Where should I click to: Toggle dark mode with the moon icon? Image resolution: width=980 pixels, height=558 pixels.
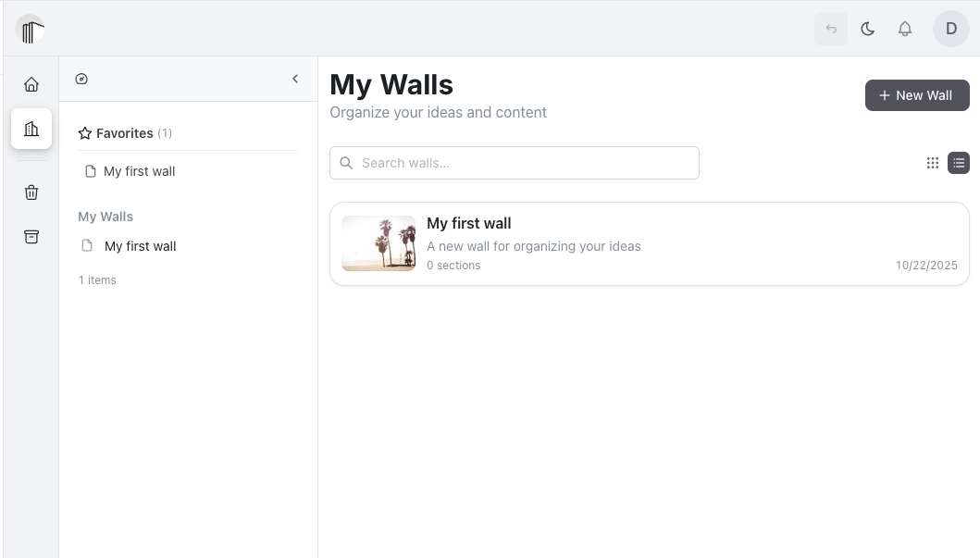(x=868, y=29)
